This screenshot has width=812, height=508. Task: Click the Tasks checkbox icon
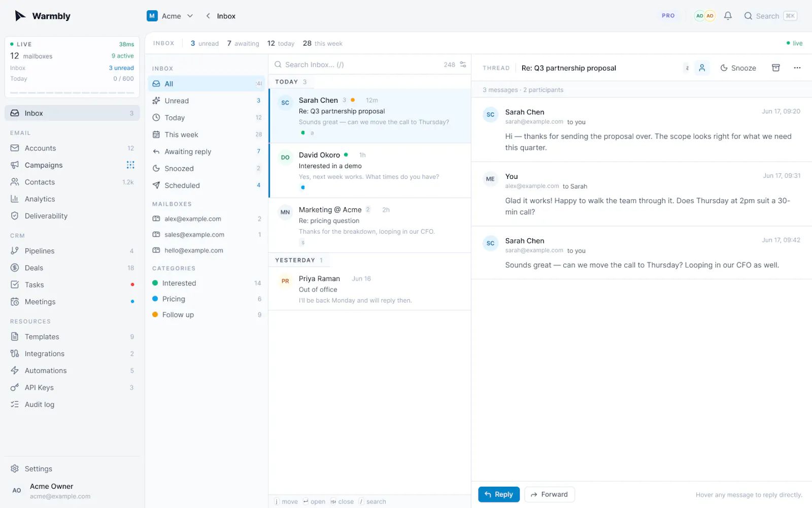tap(15, 285)
